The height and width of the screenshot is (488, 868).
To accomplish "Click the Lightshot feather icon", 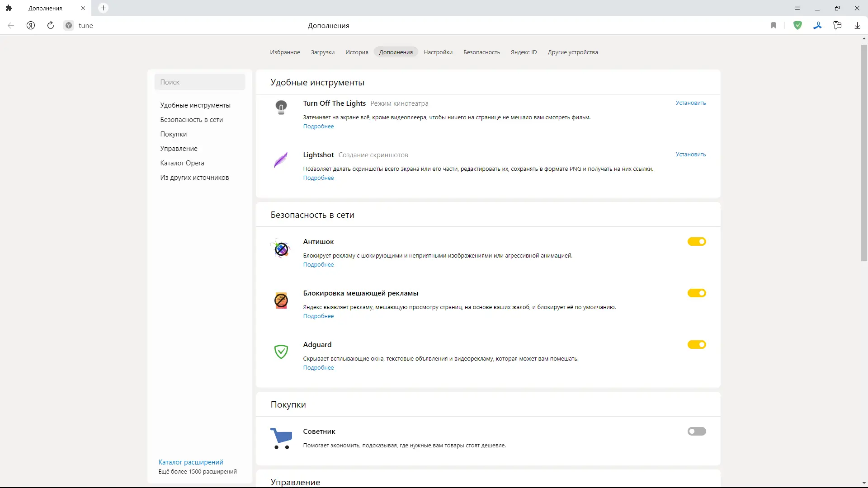I will click(x=281, y=160).
